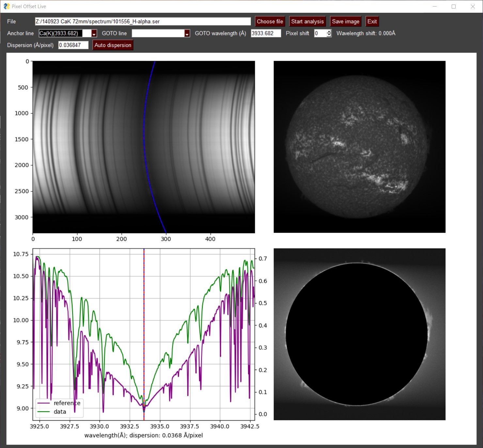
Task: Click the x-axis label with dispersion 0.0368
Action: pos(144,435)
